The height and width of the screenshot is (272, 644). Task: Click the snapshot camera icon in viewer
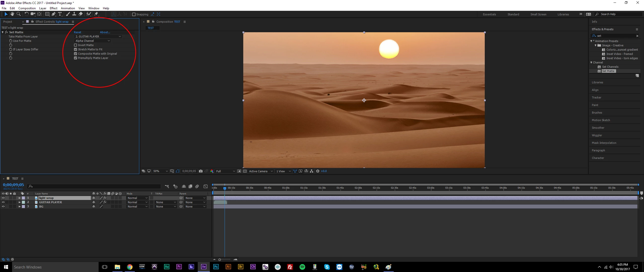[200, 171]
